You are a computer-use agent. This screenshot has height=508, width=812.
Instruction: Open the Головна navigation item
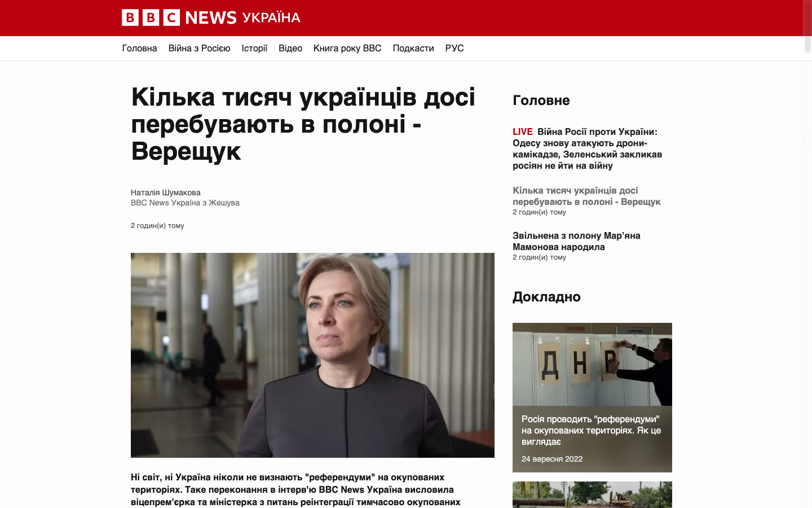[x=139, y=49]
